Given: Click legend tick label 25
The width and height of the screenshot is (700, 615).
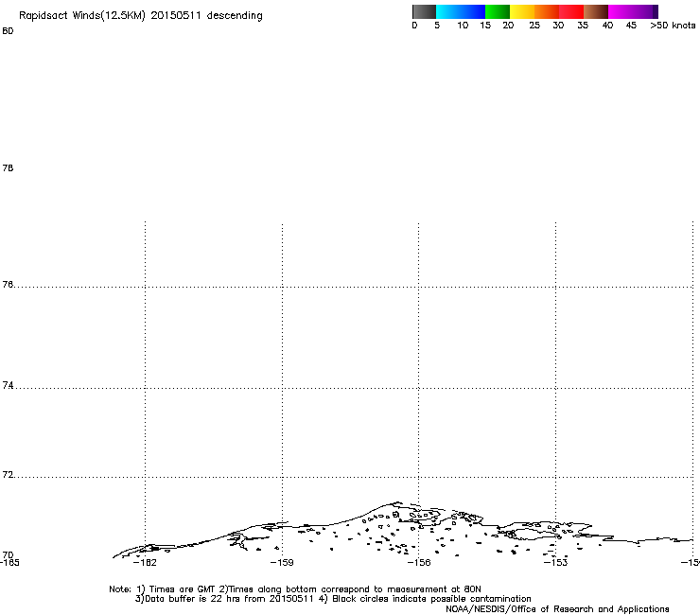Looking at the screenshot, I should [x=534, y=26].
